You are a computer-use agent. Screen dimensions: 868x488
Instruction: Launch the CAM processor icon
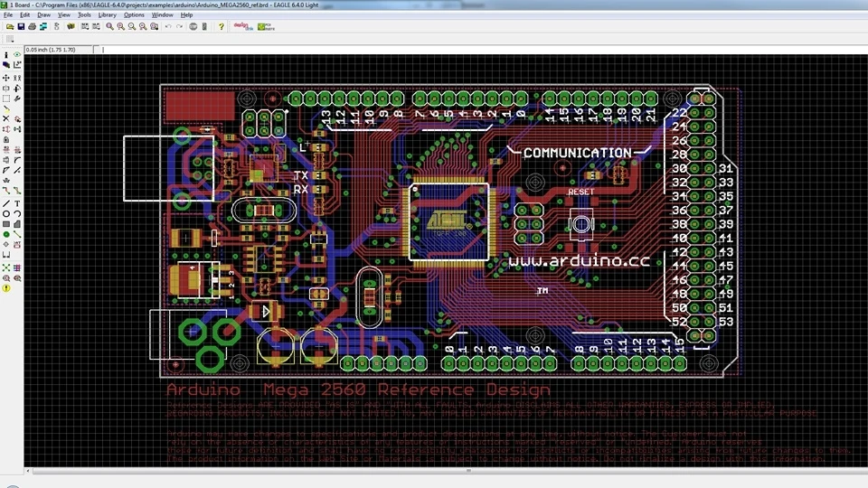(43, 26)
